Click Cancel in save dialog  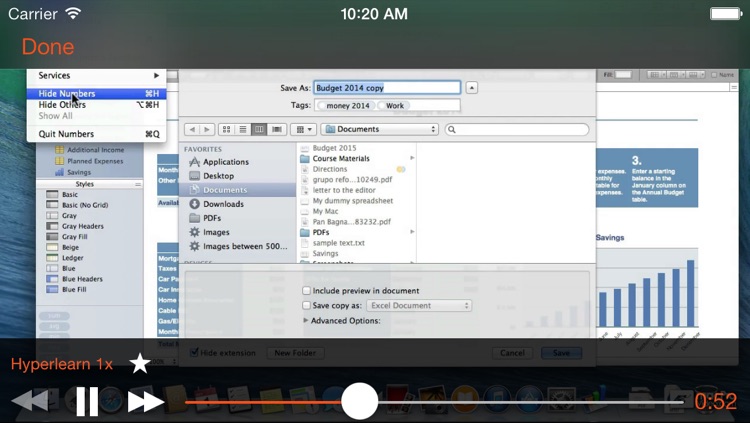tap(512, 353)
